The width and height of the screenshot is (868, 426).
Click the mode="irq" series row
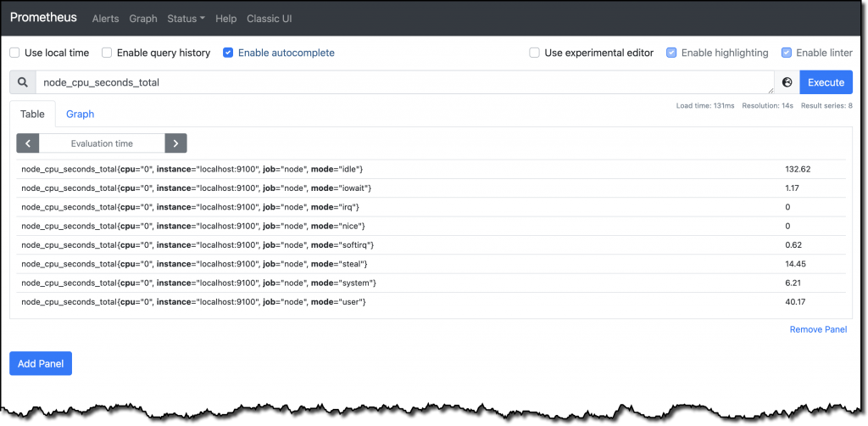click(431, 207)
